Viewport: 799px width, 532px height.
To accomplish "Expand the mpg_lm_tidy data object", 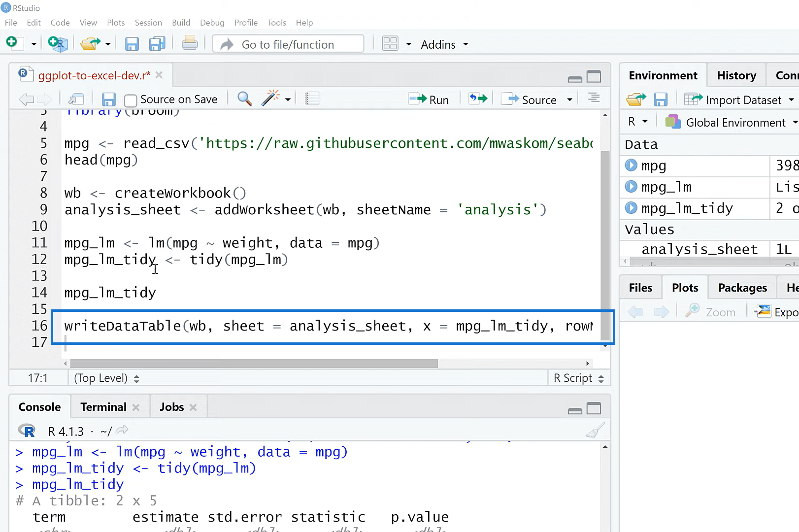I will tap(631, 207).
